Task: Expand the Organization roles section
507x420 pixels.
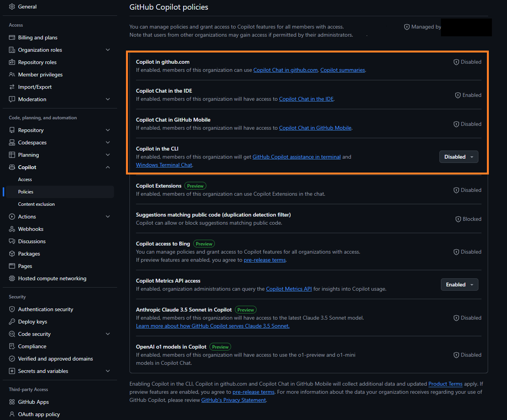Action: 108,50
